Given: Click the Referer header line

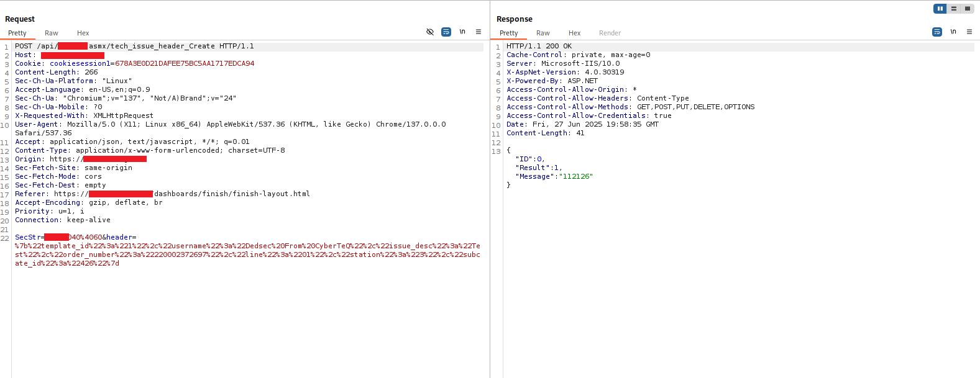Looking at the screenshot, I should pyautogui.click(x=162, y=194).
